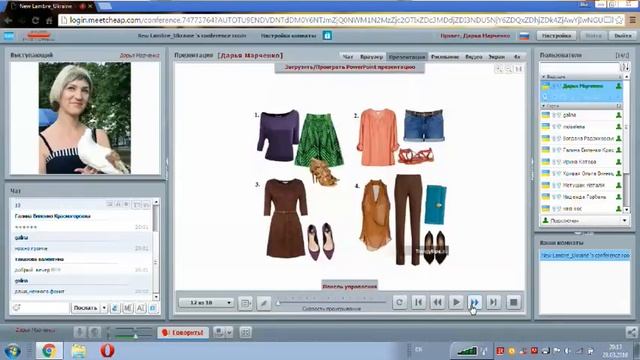640x360 pixels.
Task: Open Настройки комнаты room settings
Action: [x=289, y=36]
